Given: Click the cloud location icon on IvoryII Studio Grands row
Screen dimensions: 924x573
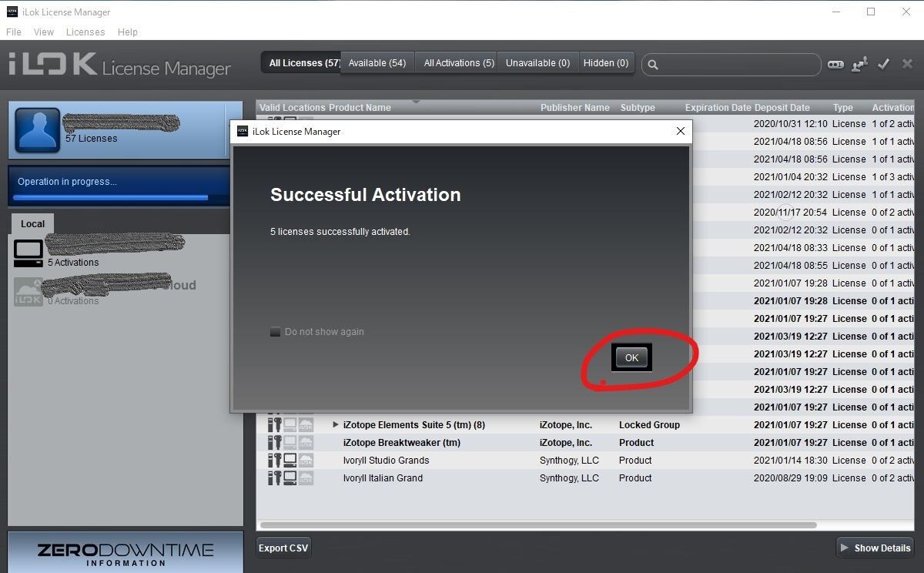Looking at the screenshot, I should click(x=306, y=461).
